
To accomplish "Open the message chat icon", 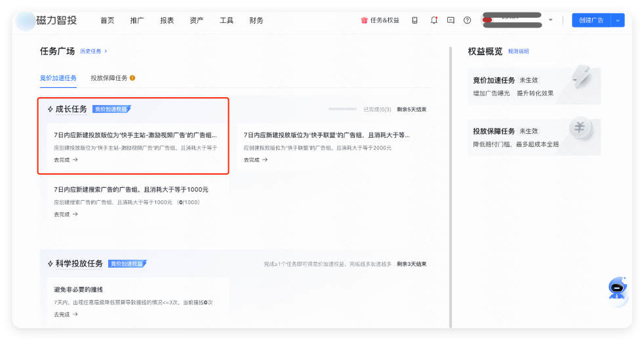I will pos(451,20).
